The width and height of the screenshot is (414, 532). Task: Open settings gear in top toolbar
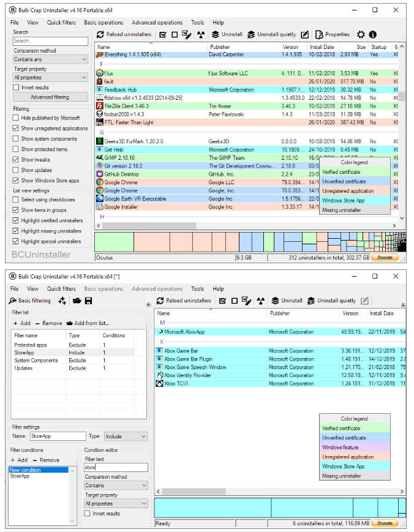click(361, 35)
